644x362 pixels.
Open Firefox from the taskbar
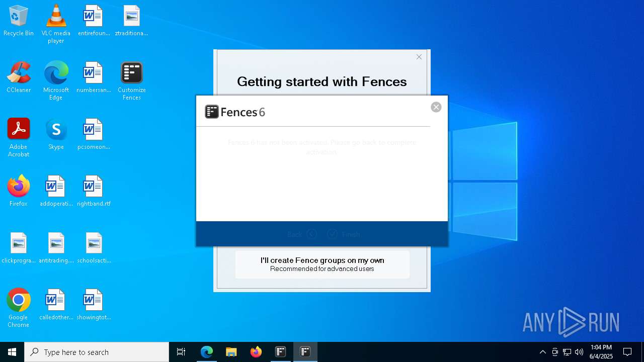(256, 352)
